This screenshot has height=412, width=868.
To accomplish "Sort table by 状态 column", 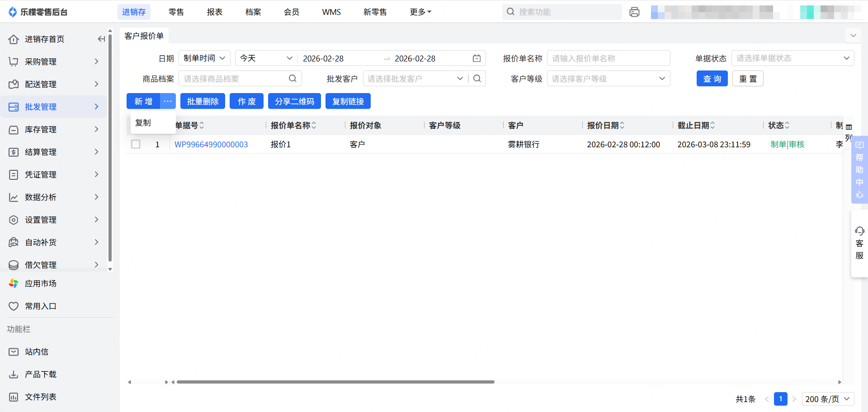I will [x=787, y=126].
